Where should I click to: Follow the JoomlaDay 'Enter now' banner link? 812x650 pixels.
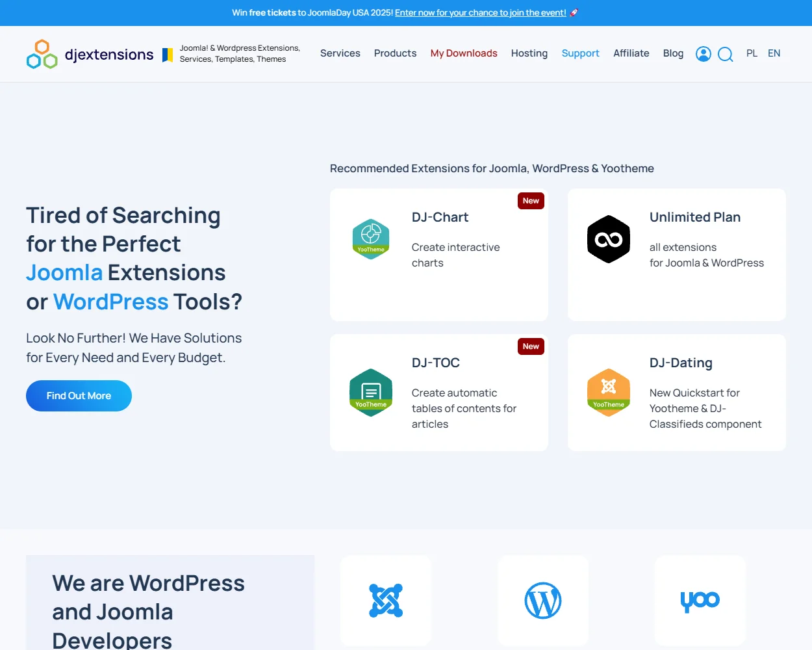click(481, 12)
